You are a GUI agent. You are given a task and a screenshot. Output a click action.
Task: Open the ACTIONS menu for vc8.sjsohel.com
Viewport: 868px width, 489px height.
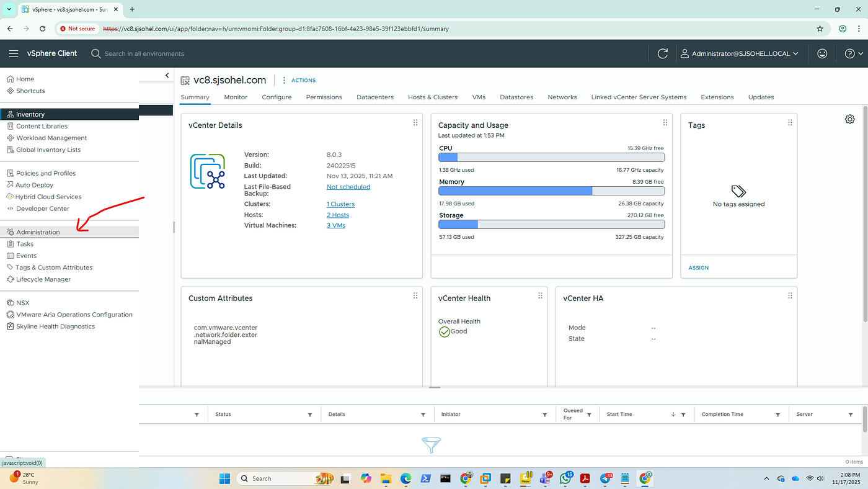[x=299, y=80]
